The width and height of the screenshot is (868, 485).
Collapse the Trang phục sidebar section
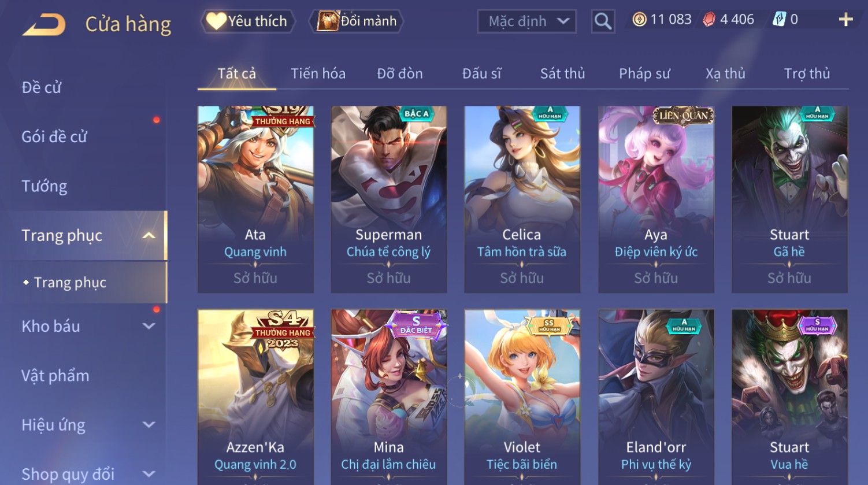click(149, 235)
